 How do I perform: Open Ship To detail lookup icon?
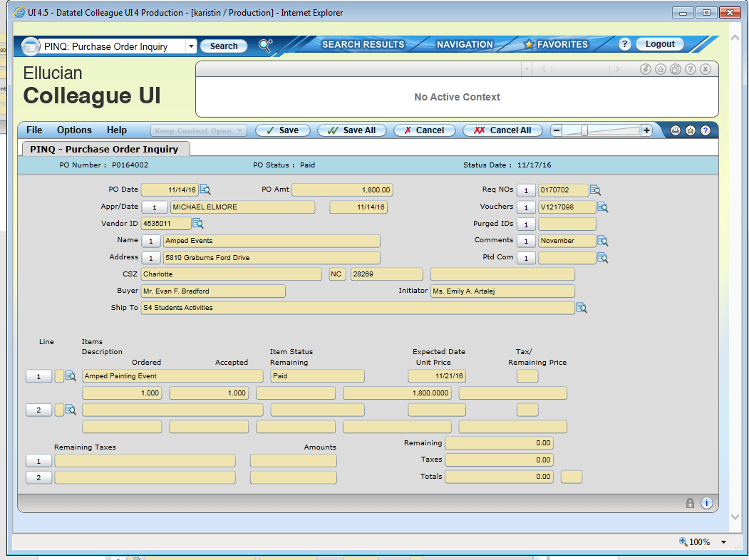tap(582, 308)
